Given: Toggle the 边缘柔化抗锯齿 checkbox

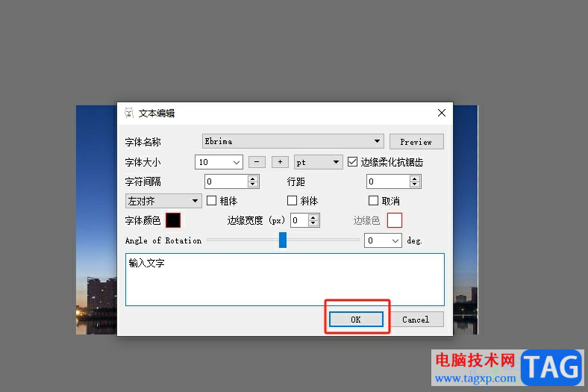Looking at the screenshot, I should tap(352, 162).
